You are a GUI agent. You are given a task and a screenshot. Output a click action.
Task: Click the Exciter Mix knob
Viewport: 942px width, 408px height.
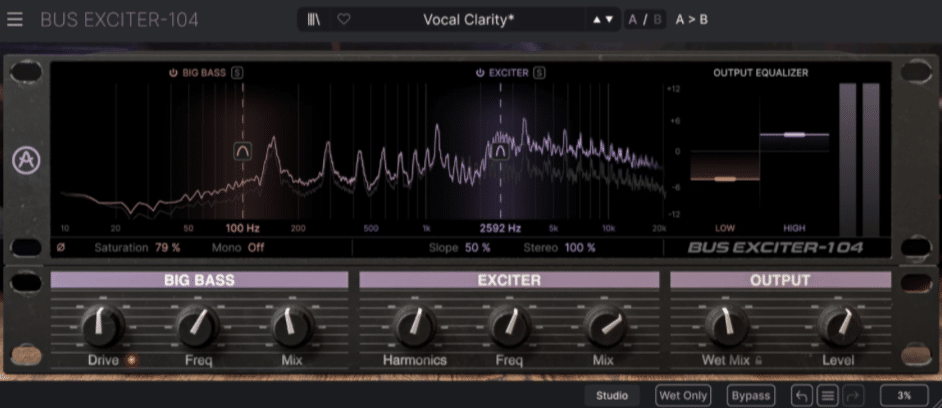(605, 325)
